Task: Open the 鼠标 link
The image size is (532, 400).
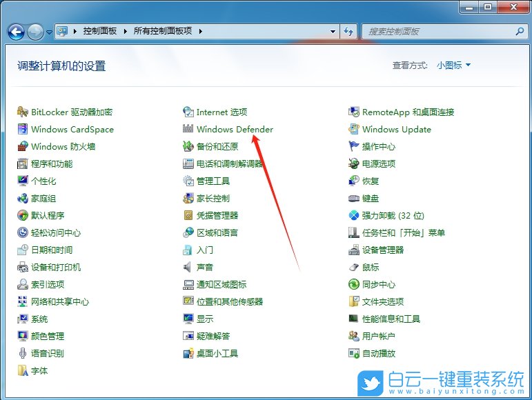Action: [x=370, y=267]
